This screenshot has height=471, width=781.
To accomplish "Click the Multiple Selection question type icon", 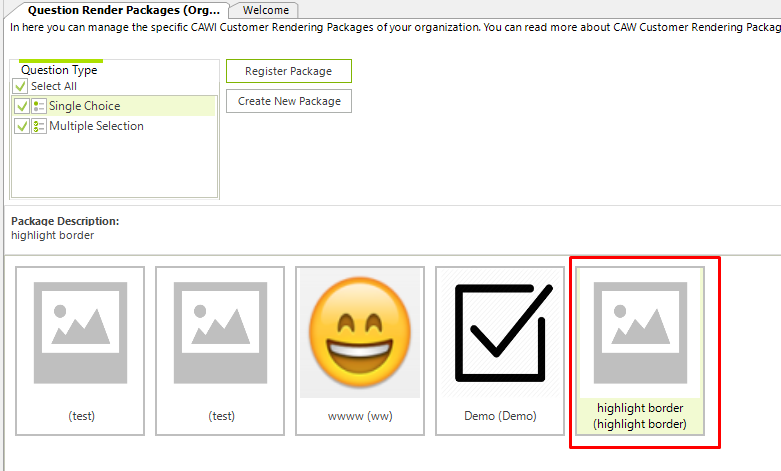I will (39, 126).
